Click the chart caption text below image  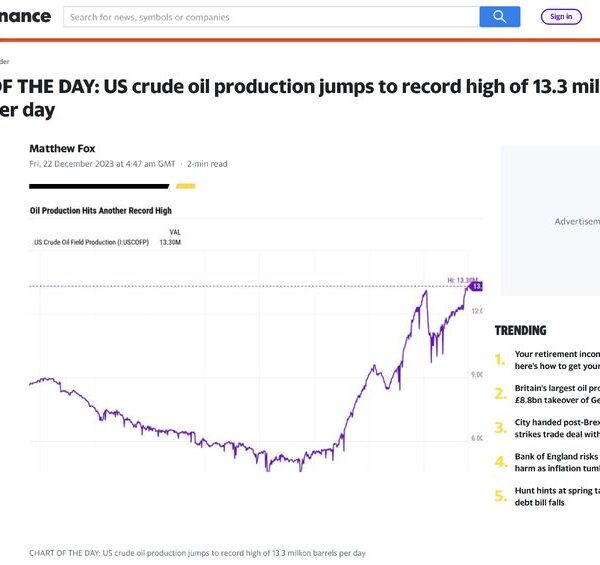pos(198,553)
